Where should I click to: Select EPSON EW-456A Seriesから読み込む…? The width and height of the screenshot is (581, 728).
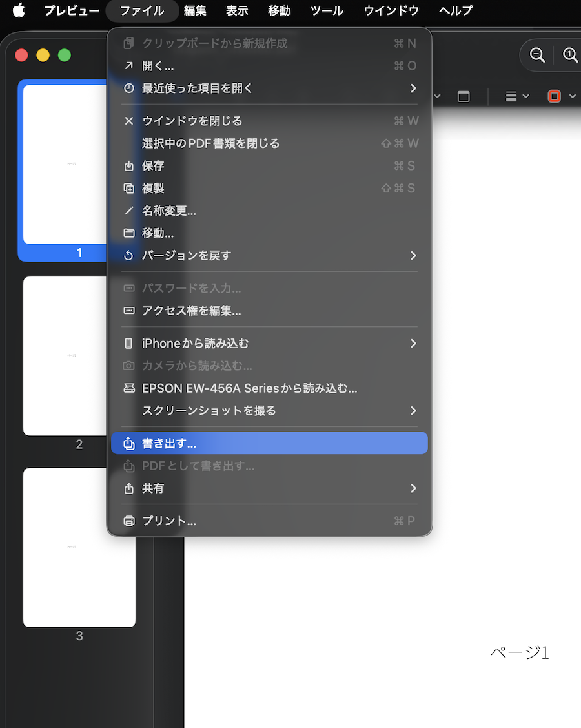tap(269, 388)
